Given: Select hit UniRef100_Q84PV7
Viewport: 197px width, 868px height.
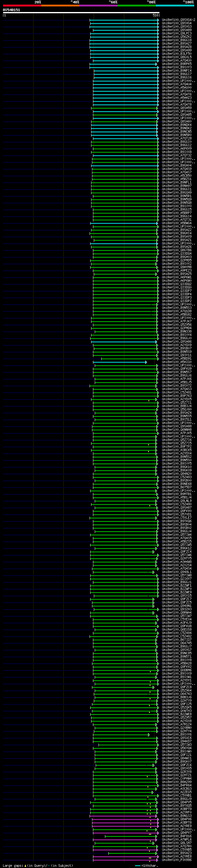Looking at the screenshot, I should 177,833.
